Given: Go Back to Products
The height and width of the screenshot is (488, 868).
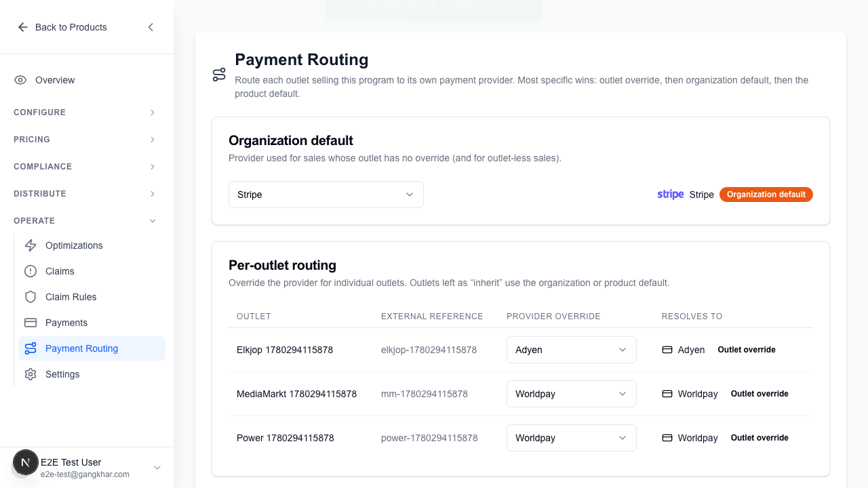Looking at the screenshot, I should (x=62, y=27).
